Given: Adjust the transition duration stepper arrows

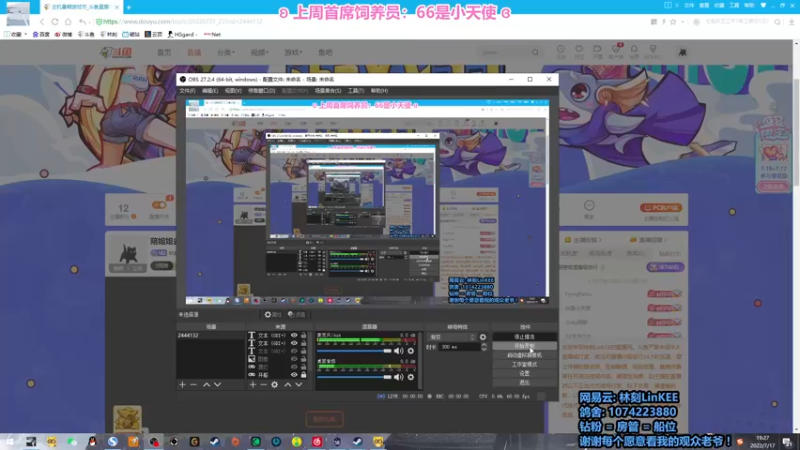Looking at the screenshot, I should tap(484, 346).
